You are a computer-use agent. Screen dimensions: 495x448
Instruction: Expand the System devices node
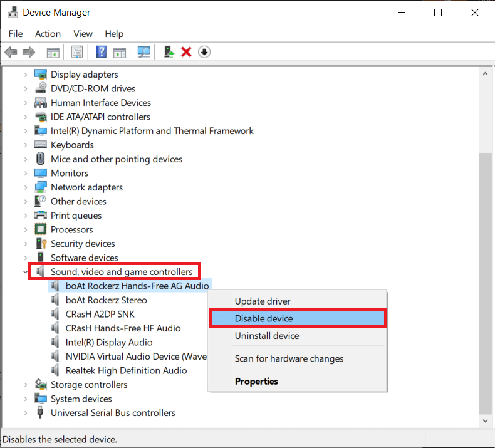pyautogui.click(x=26, y=399)
